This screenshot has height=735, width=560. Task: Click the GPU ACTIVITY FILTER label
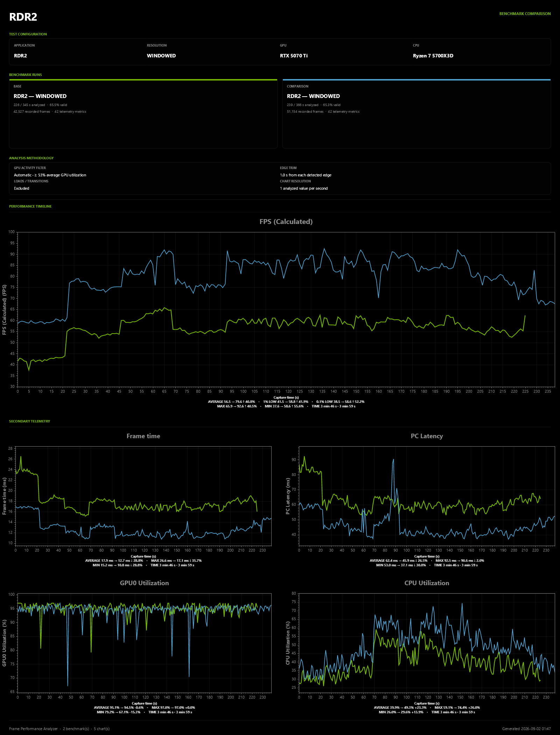tap(30, 168)
